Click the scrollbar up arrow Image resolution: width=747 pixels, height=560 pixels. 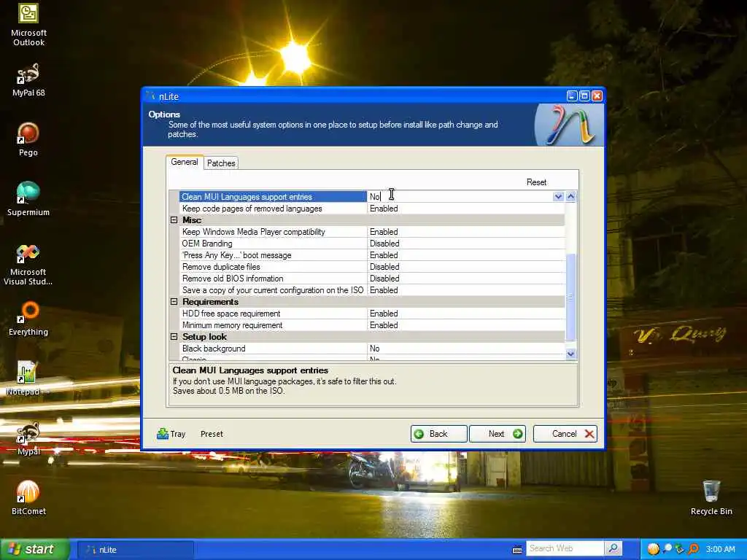[x=570, y=197]
